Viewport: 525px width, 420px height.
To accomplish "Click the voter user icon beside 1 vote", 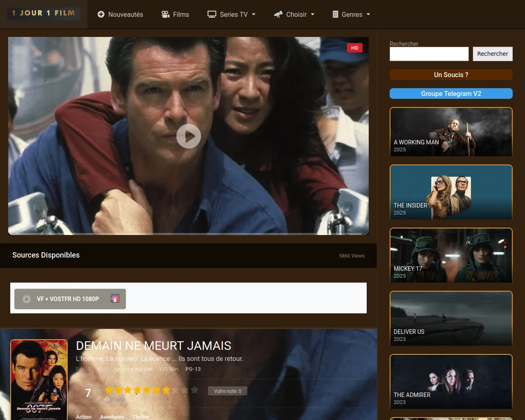I will pos(107,399).
